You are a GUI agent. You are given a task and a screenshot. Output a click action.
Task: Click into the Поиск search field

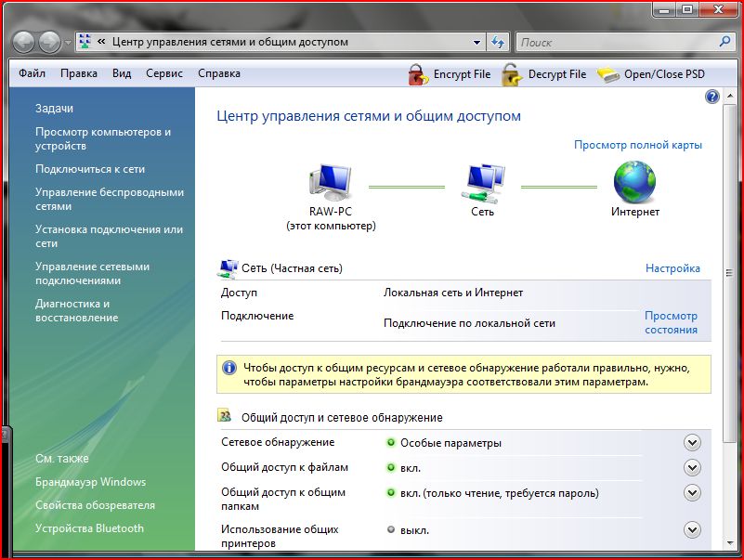(617, 42)
